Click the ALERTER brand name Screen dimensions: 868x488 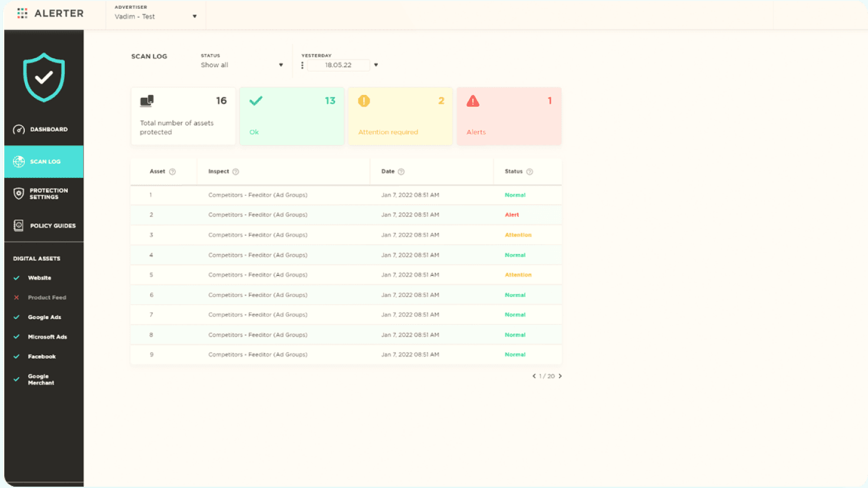pos(59,13)
